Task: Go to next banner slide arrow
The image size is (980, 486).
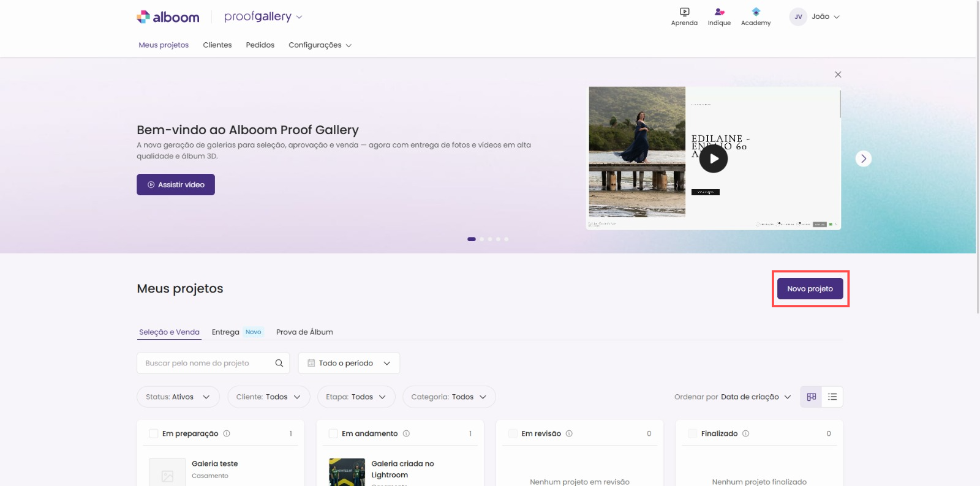Action: coord(864,159)
